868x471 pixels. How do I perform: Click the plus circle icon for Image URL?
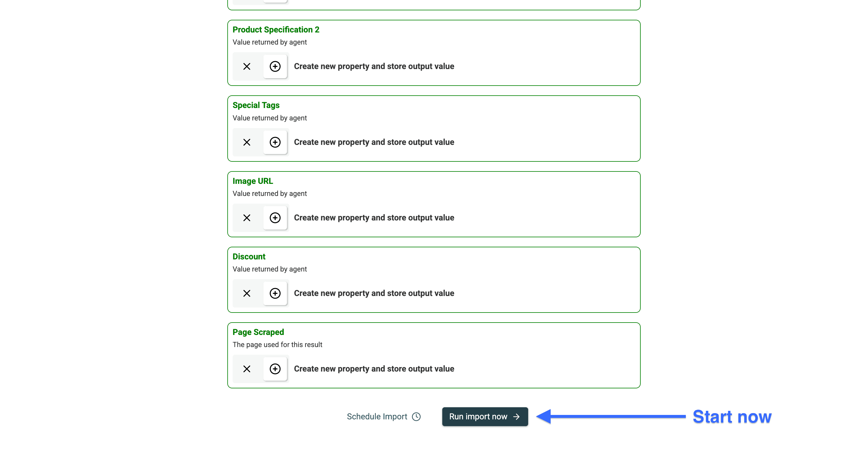pos(275,217)
